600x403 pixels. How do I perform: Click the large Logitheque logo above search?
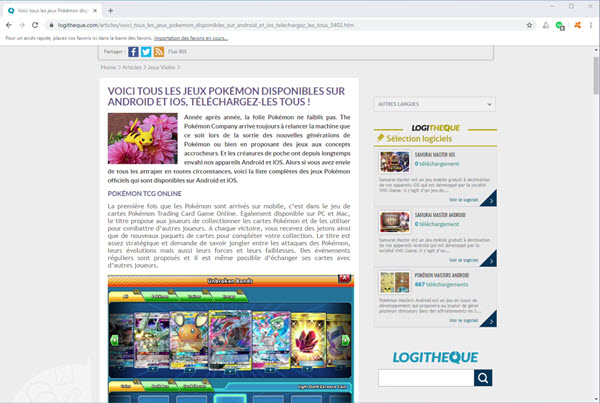(435, 357)
